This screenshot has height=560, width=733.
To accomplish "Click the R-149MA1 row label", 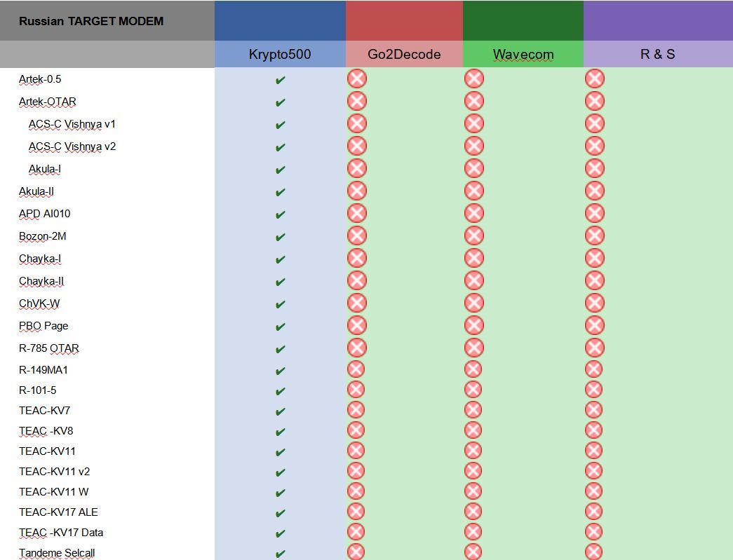I will click(43, 370).
